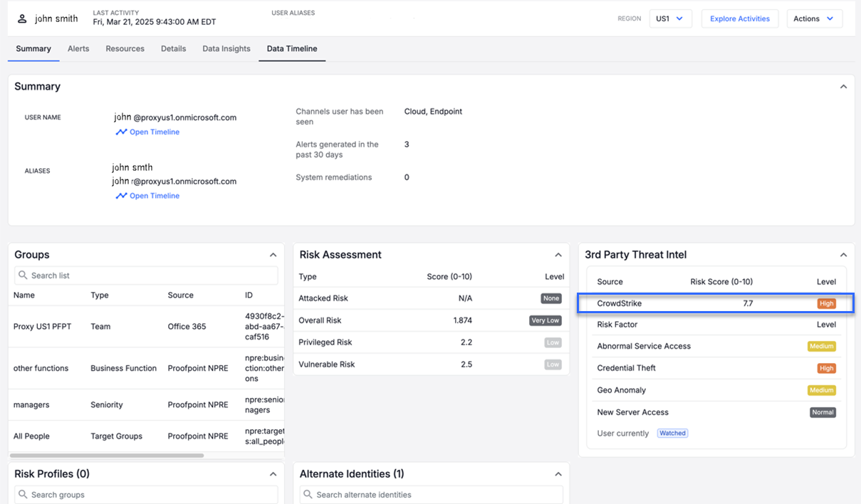Image resolution: width=861 pixels, height=504 pixels.
Task: Click the Explore Activities button
Action: [x=739, y=19]
